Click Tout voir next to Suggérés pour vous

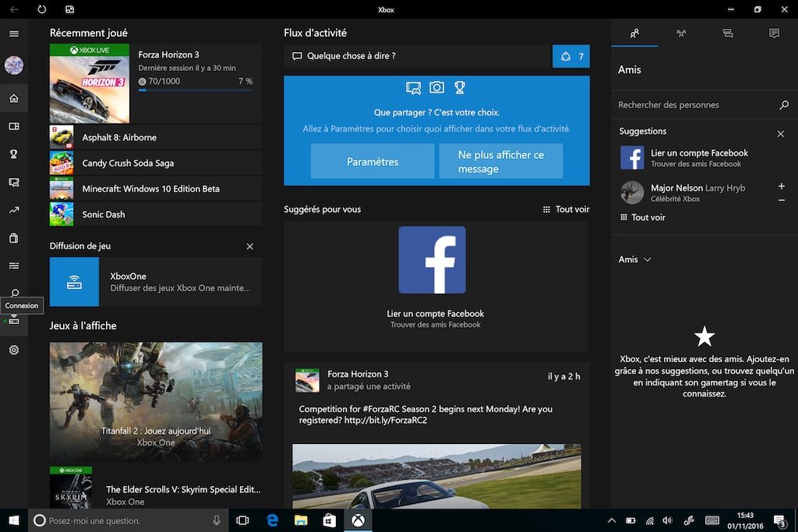pyautogui.click(x=566, y=209)
